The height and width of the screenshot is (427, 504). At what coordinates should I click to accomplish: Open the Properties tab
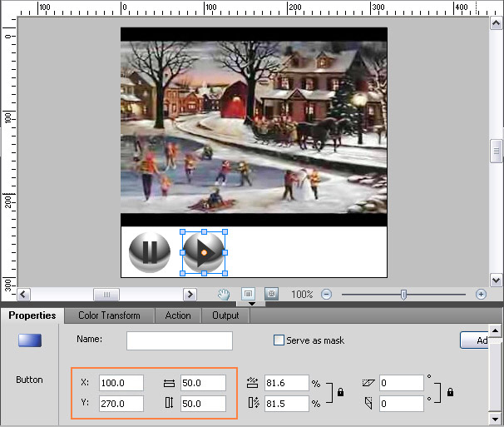32,315
